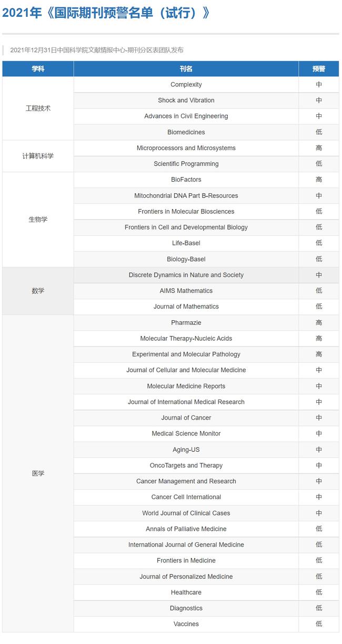Click the Shock and Vibration journal row
This screenshot has height=644, width=342.
pyautogui.click(x=186, y=101)
